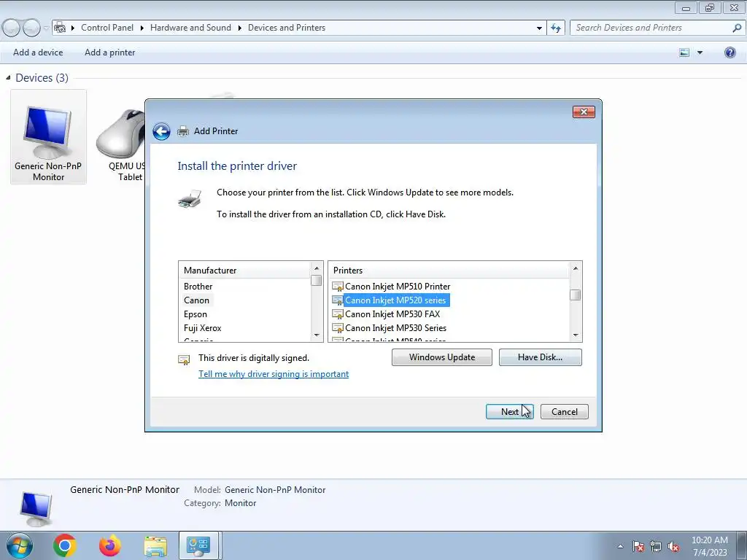Click the Printers list scrollbar thumb
The height and width of the screenshot is (560, 747).
(x=576, y=295)
